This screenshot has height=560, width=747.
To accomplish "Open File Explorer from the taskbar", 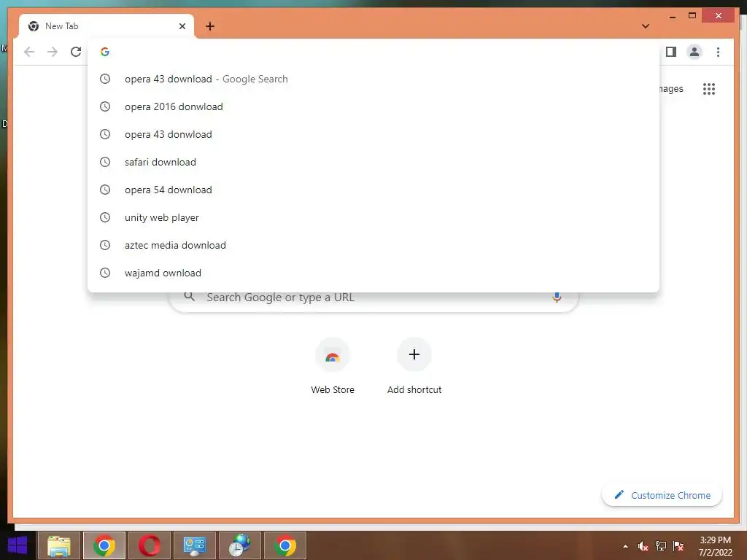I will 58,545.
